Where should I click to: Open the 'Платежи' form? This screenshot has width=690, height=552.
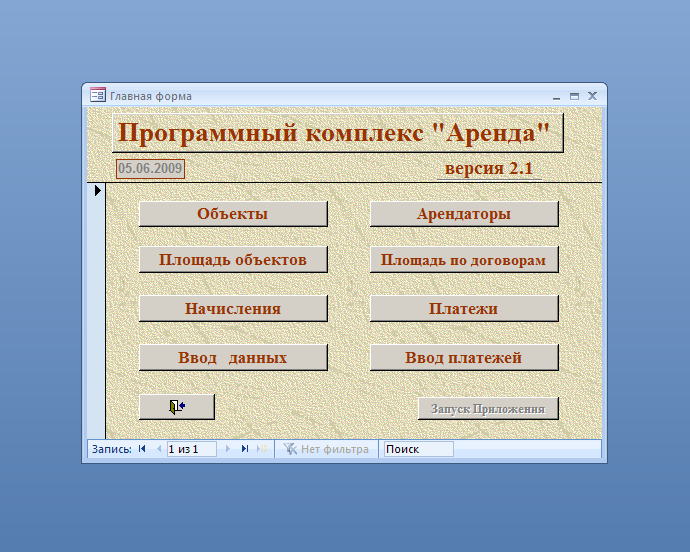tap(464, 309)
